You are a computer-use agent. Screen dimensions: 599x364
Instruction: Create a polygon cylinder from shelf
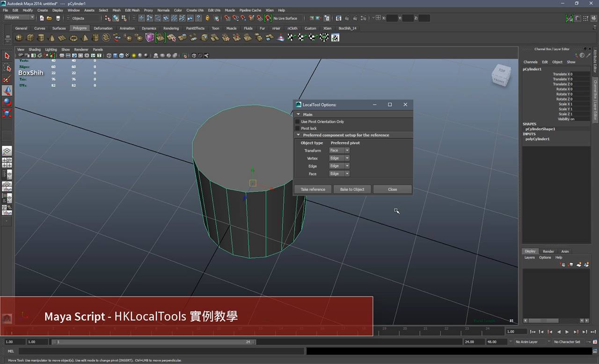tap(41, 37)
